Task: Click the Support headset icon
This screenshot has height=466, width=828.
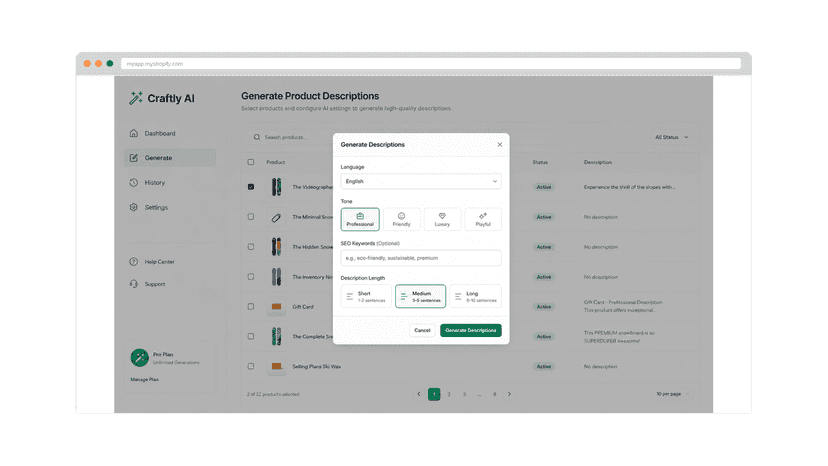Action: tap(134, 284)
